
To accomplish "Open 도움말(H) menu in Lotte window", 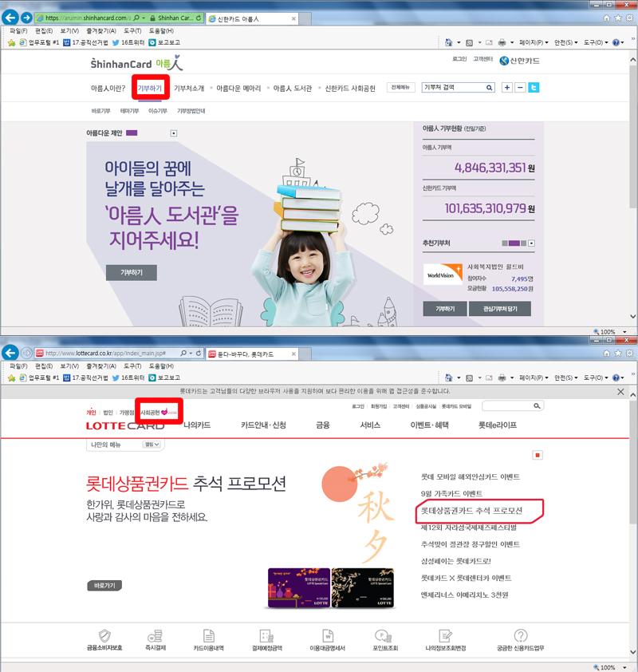I will [x=161, y=366].
